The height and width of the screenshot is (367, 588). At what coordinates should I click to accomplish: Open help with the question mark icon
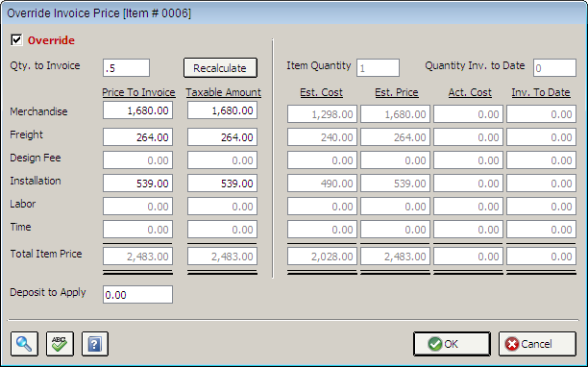click(x=95, y=343)
